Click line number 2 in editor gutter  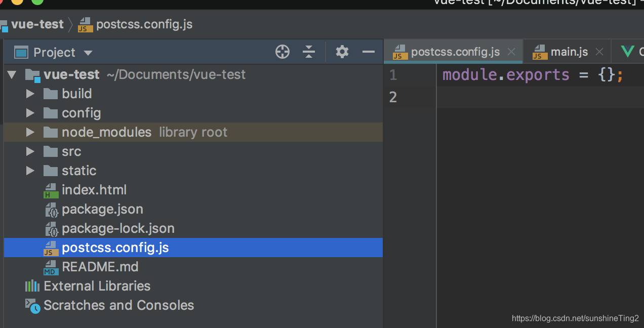click(x=393, y=97)
